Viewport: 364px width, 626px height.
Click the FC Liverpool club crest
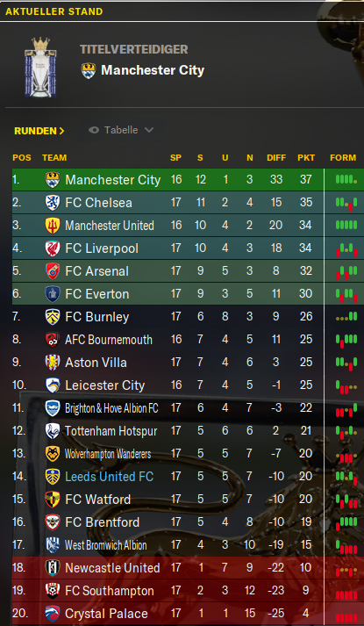pos(53,248)
